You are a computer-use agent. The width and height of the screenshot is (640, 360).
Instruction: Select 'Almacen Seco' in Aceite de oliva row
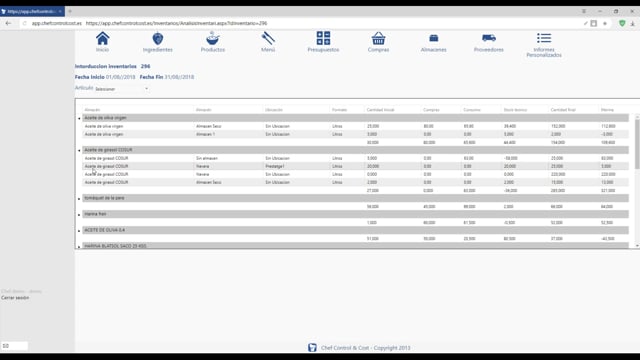pyautogui.click(x=209, y=126)
